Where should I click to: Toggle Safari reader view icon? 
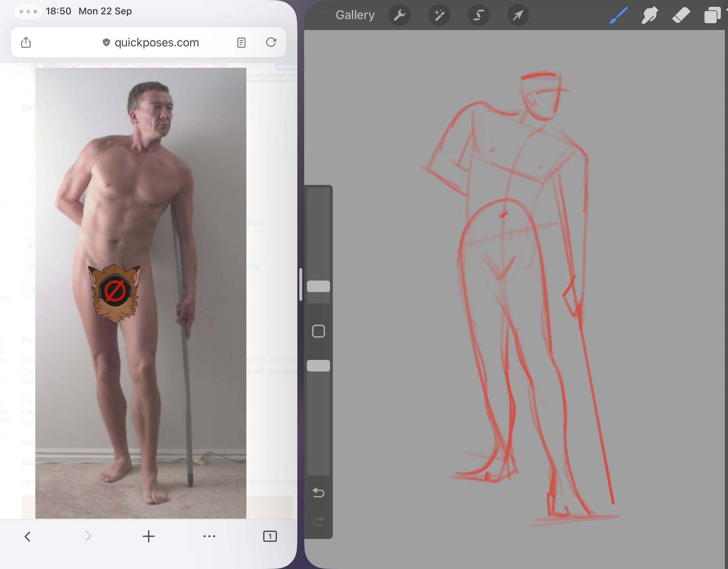coord(241,43)
